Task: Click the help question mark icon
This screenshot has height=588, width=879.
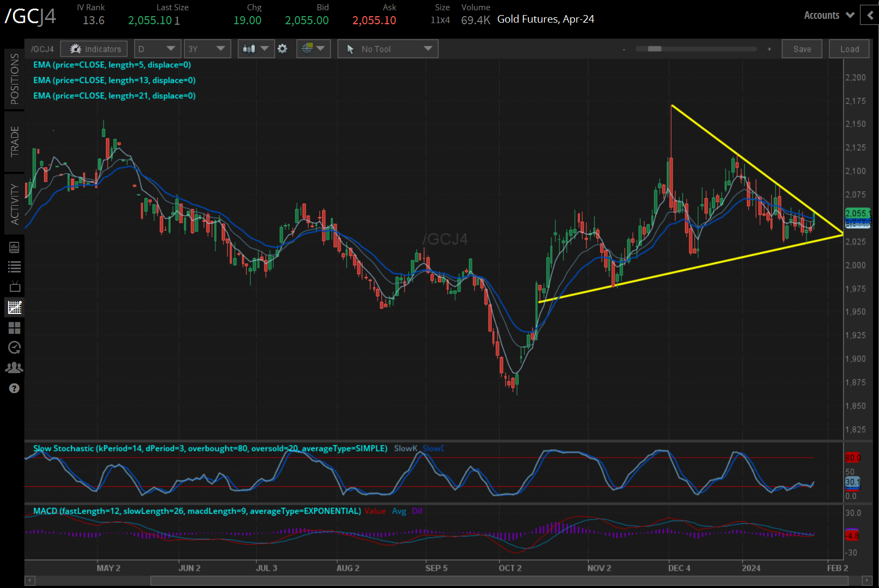Action: 15,388
